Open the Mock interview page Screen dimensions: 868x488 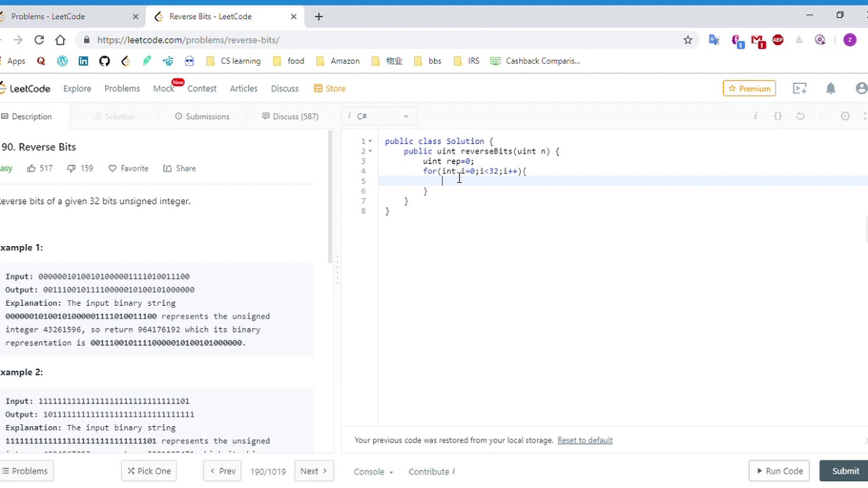pos(163,88)
